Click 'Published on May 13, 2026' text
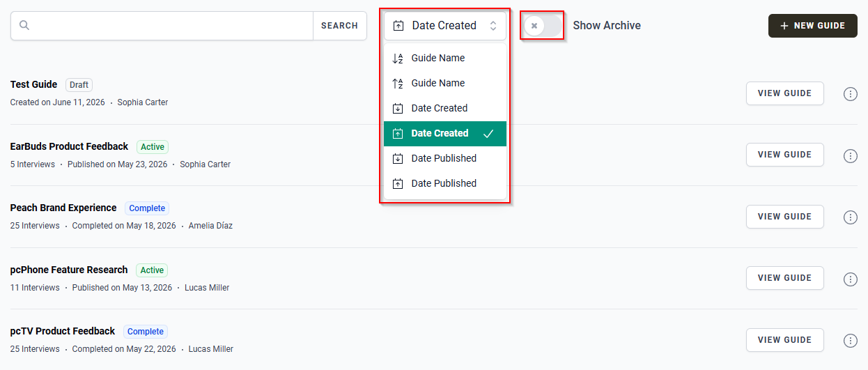Image resolution: width=868 pixels, height=370 pixels. pyautogui.click(x=122, y=288)
